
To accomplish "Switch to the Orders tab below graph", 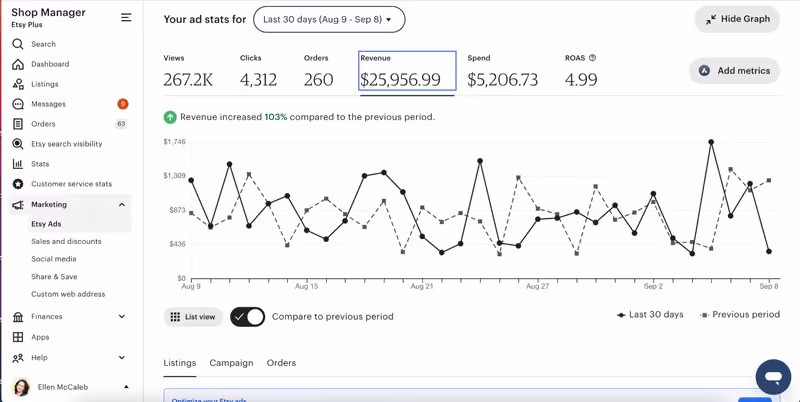I will (x=281, y=363).
